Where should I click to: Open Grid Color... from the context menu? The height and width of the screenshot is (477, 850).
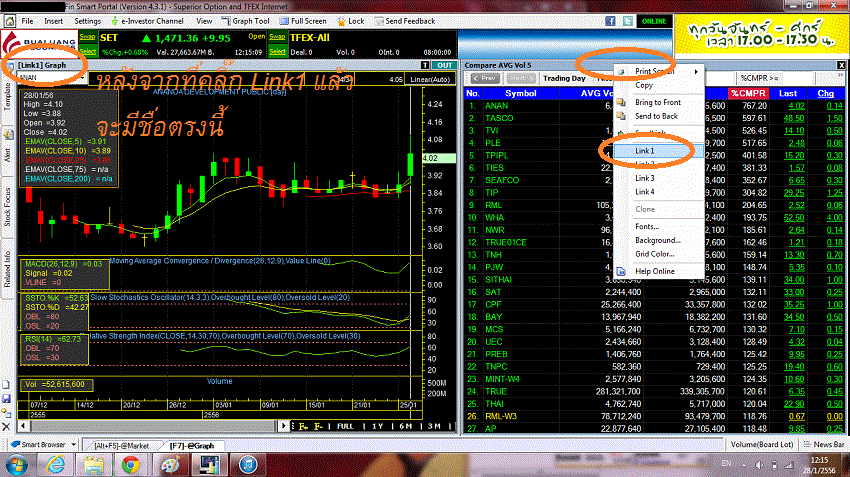pyautogui.click(x=658, y=254)
